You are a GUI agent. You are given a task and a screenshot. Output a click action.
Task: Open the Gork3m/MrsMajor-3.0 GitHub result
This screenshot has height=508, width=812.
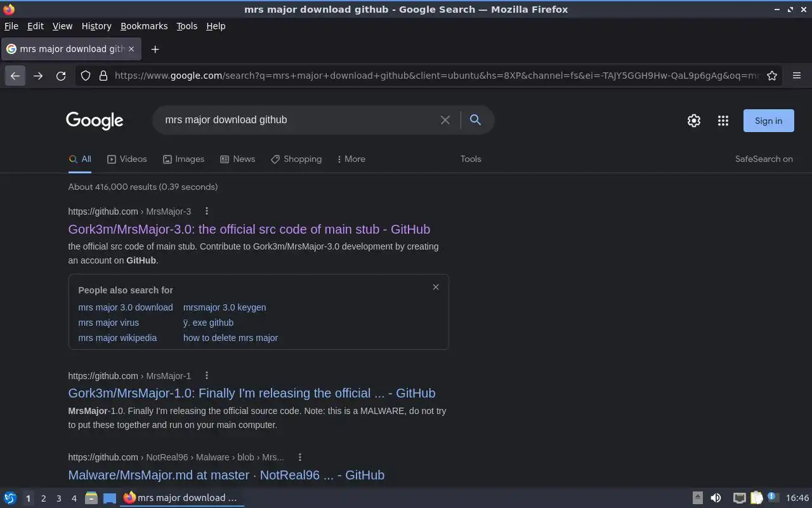point(249,229)
